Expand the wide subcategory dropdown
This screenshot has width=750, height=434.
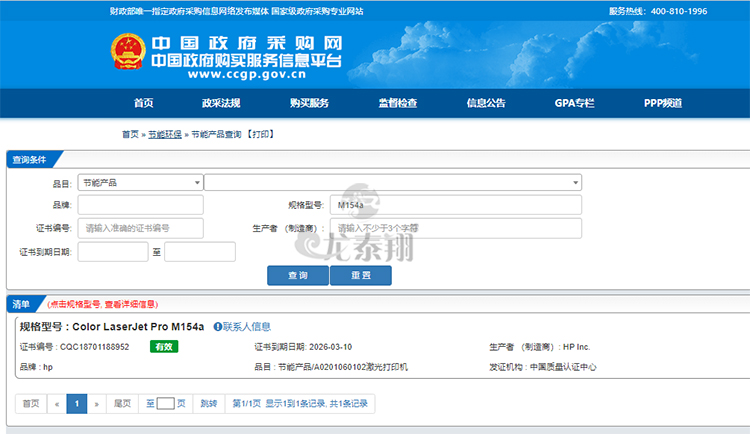[x=393, y=183]
